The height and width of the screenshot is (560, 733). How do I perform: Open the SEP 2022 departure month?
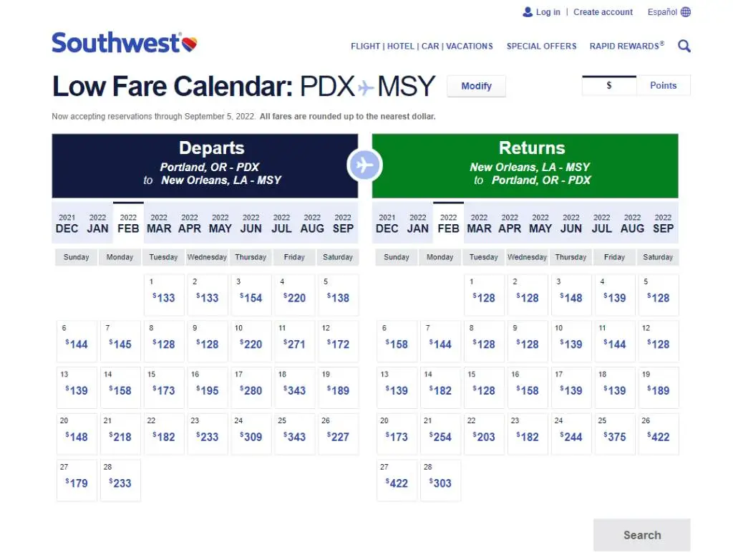[343, 223]
